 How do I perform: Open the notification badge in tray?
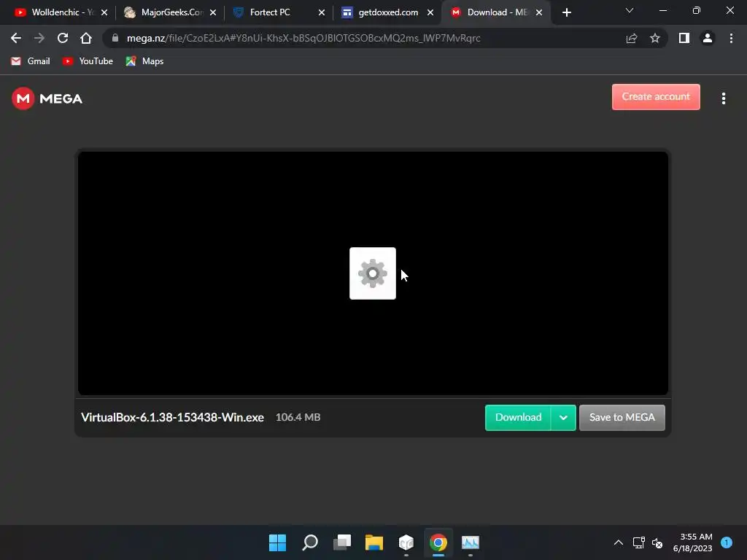tap(727, 542)
